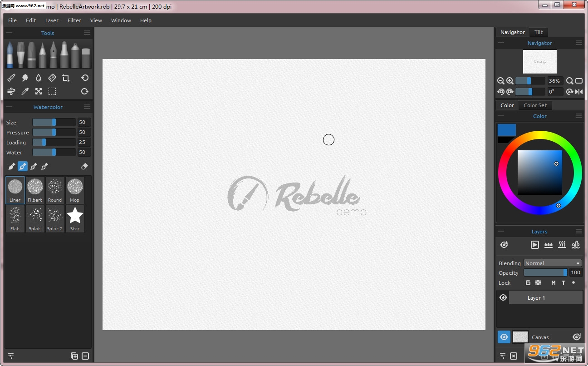
Task: Choose the Water drop tool
Action: pos(39,78)
